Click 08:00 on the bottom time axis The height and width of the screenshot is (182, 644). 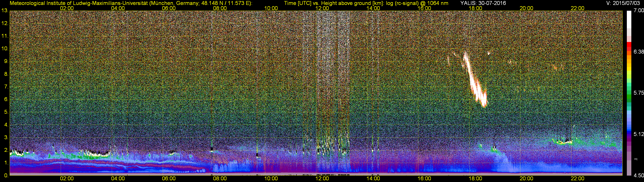pyautogui.click(x=220, y=179)
